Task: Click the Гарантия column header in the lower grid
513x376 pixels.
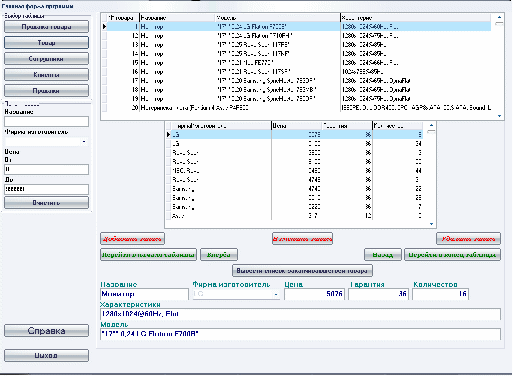Action: click(347, 126)
